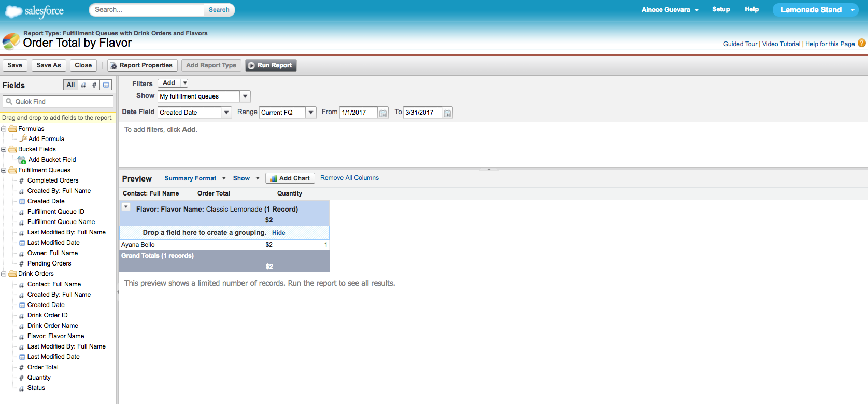Select the Drink Order Name field

point(53,326)
